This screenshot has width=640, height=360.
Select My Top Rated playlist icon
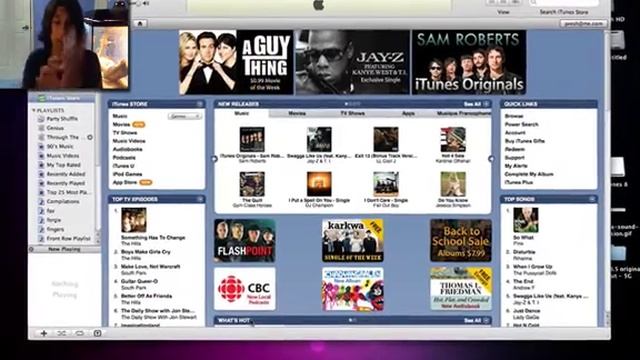coord(41,165)
